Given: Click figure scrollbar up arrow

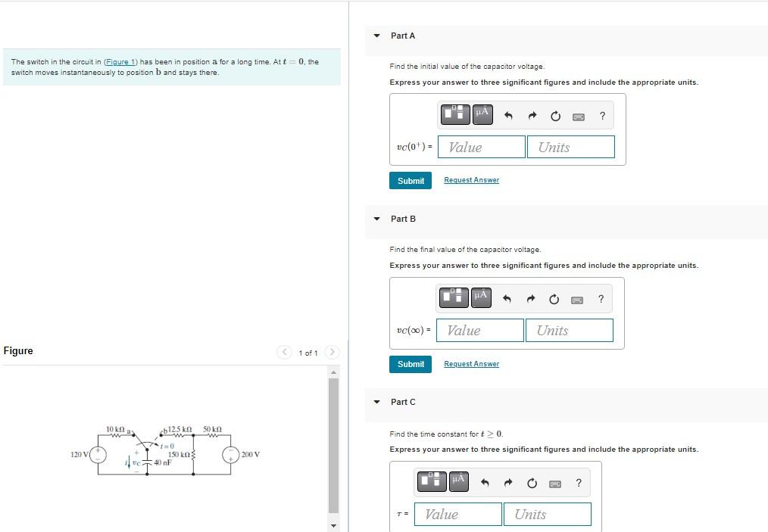Looking at the screenshot, I should 333,372.
